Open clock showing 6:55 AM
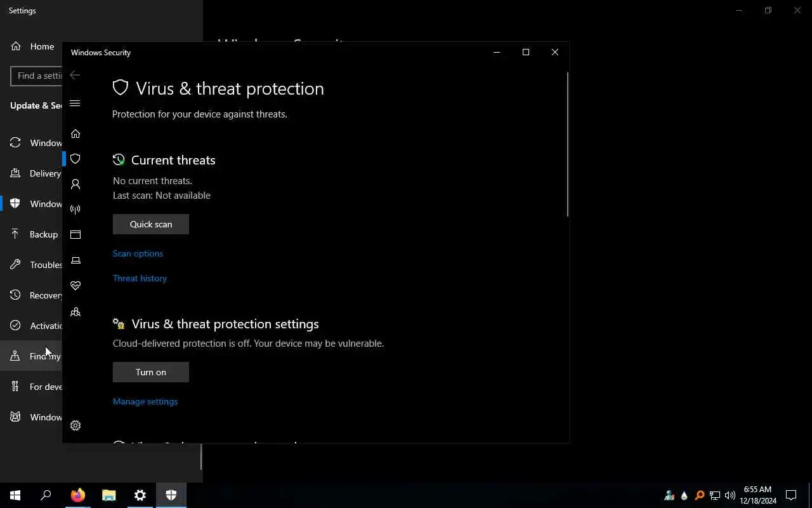Screen dimensions: 812x508 (757, 495)
